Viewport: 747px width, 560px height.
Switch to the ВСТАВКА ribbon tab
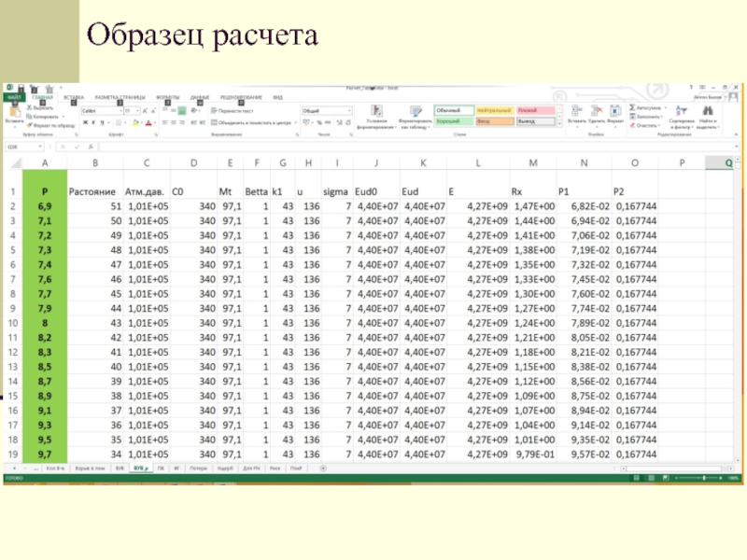[74, 97]
